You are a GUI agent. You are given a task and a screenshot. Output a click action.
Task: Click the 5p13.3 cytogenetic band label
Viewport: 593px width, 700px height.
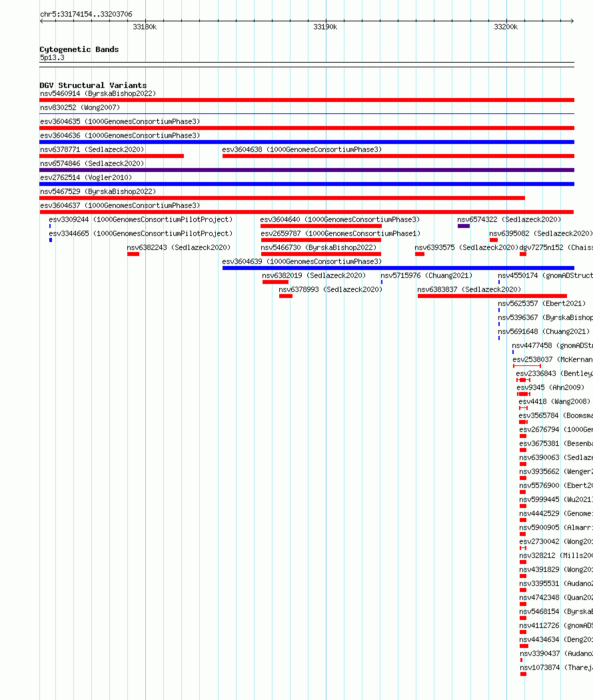coord(52,57)
